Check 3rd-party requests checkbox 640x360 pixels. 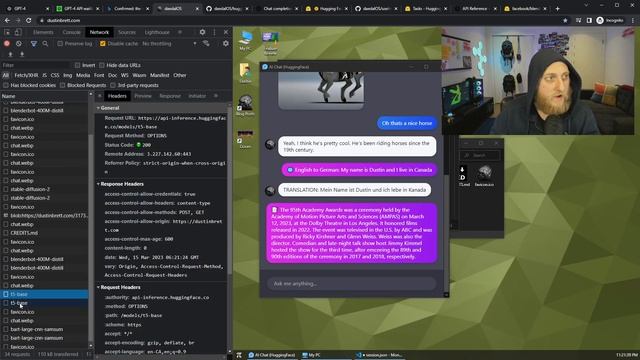pyautogui.click(x=113, y=85)
